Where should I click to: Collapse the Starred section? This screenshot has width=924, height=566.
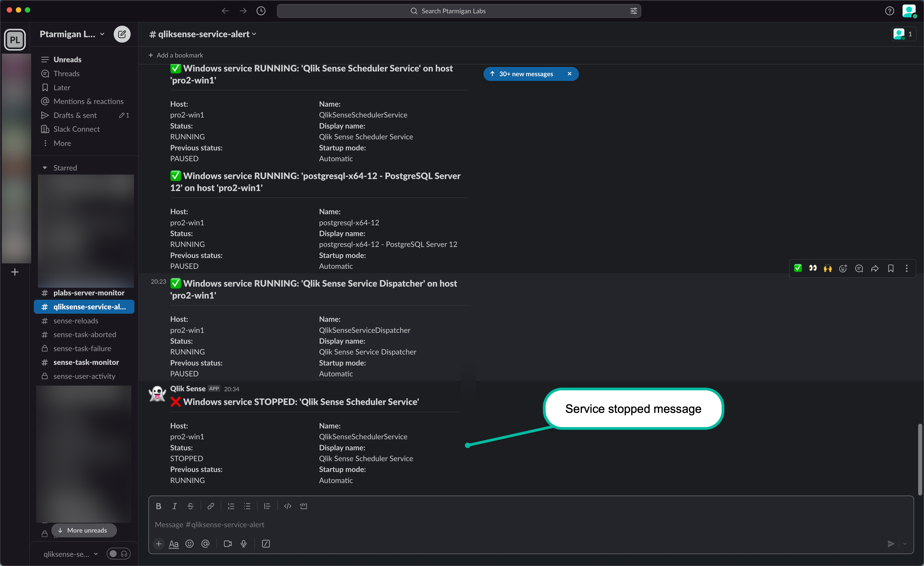pos(45,168)
